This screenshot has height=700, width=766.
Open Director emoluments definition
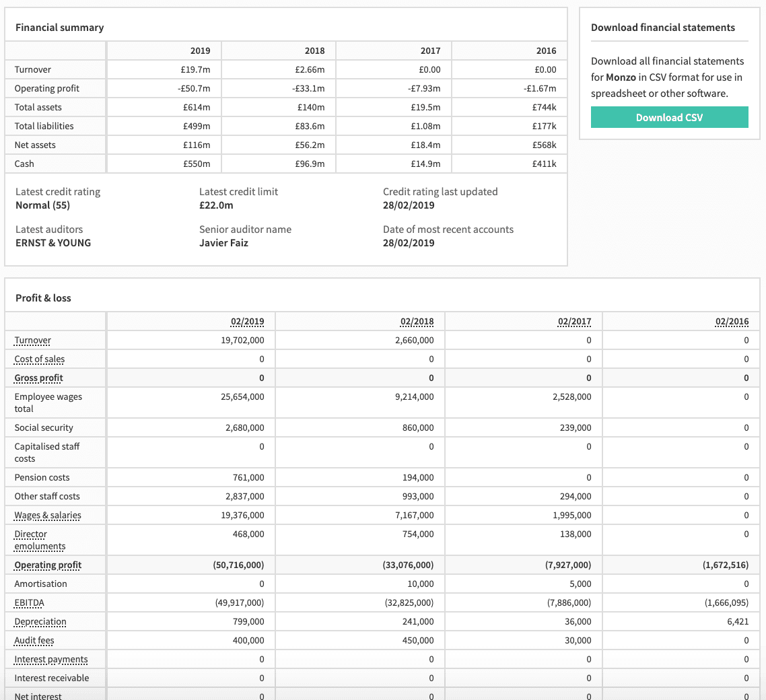tap(40, 540)
